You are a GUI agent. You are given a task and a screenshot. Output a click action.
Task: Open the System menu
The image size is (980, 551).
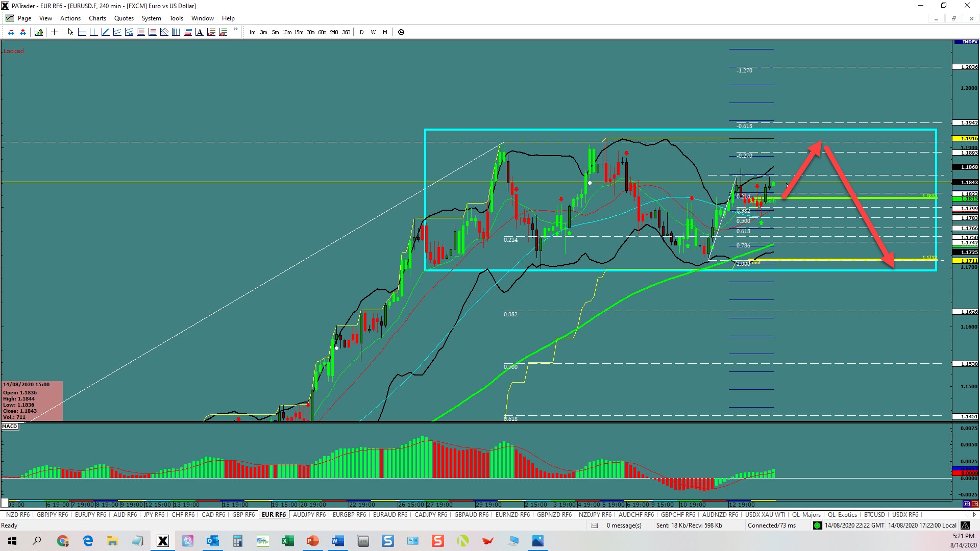click(x=152, y=18)
